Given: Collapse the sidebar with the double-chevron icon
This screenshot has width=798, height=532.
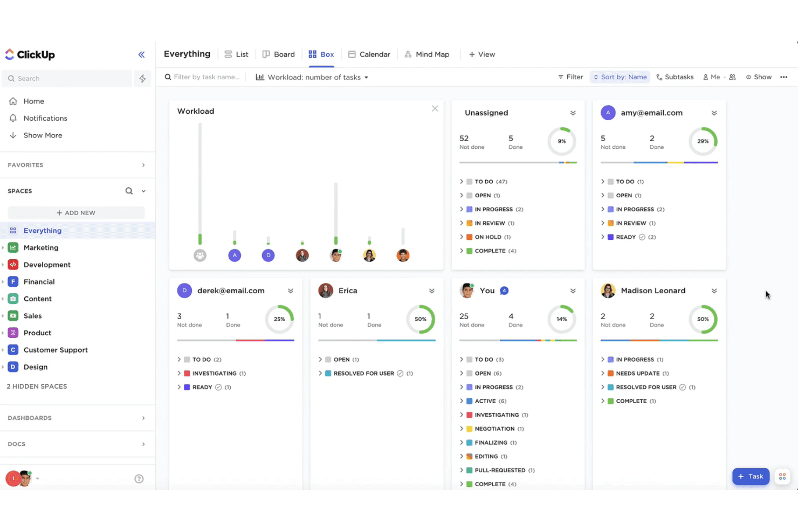Looking at the screenshot, I should point(141,54).
